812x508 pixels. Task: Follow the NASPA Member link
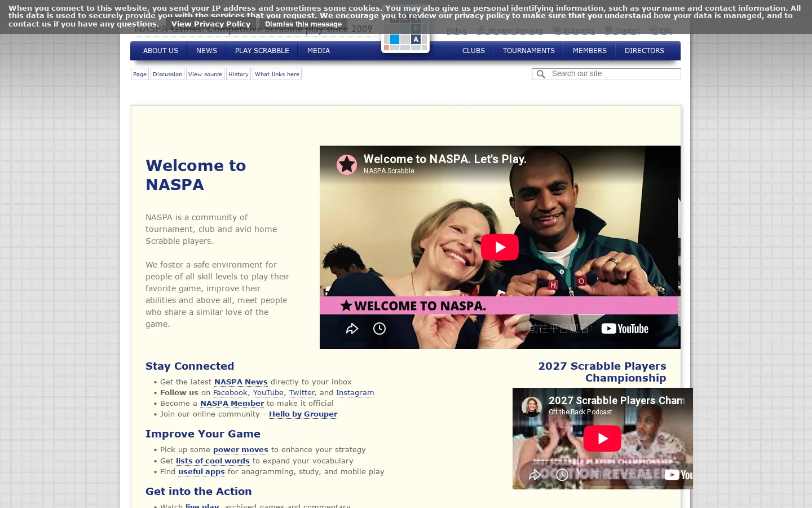[232, 404]
